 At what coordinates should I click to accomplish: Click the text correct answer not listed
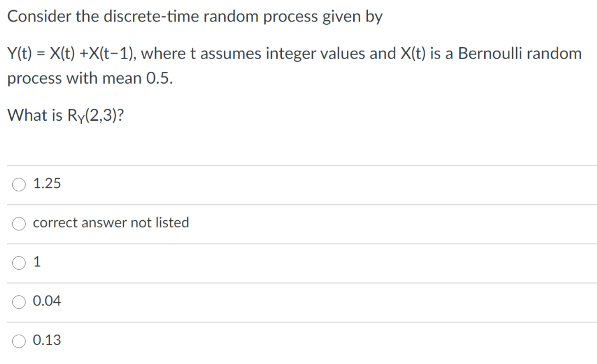(x=111, y=223)
